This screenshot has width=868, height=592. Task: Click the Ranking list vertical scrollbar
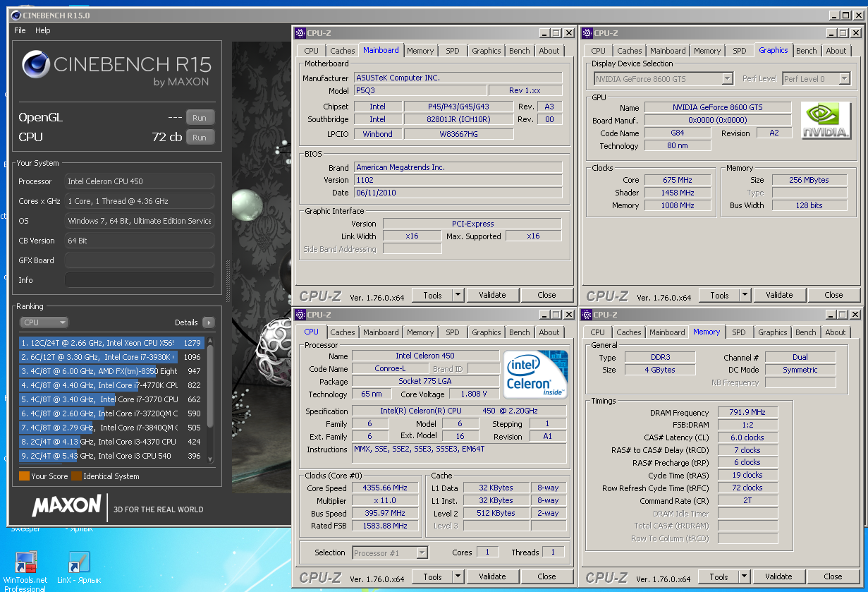click(209, 400)
